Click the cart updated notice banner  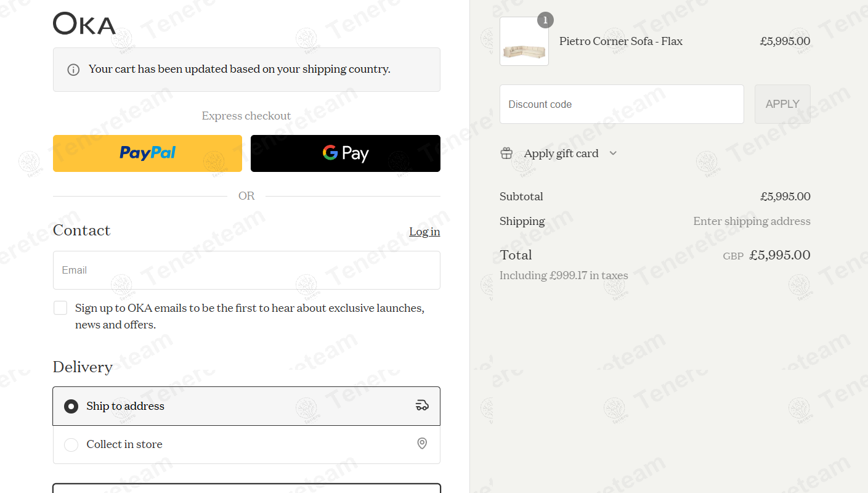coord(246,70)
